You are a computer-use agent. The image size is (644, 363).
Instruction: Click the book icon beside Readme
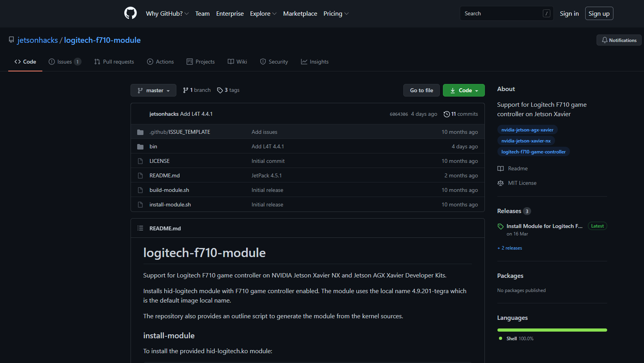point(501,169)
